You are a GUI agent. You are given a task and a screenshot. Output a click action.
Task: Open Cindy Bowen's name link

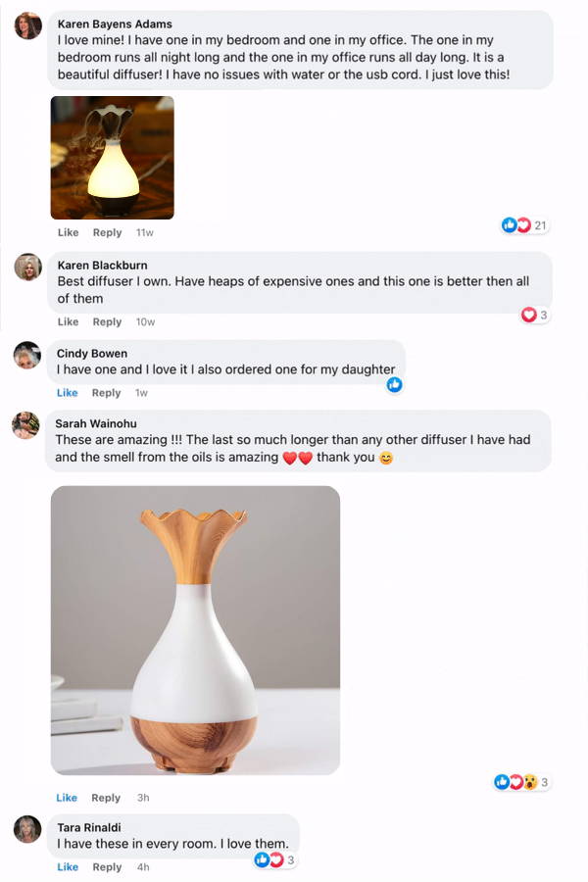(x=92, y=353)
